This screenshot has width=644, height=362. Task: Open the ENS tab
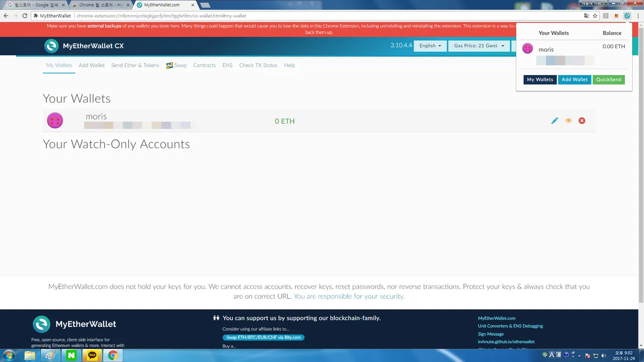coord(227,65)
